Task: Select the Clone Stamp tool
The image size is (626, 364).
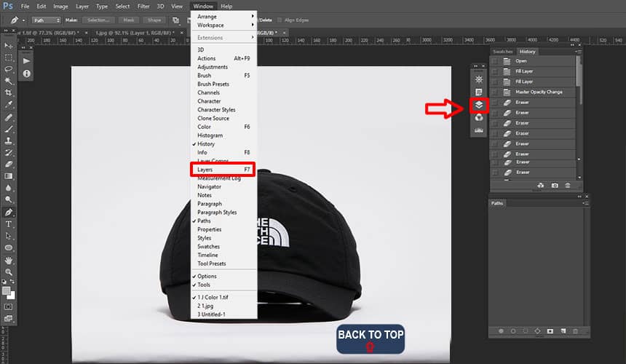Action: pyautogui.click(x=9, y=141)
